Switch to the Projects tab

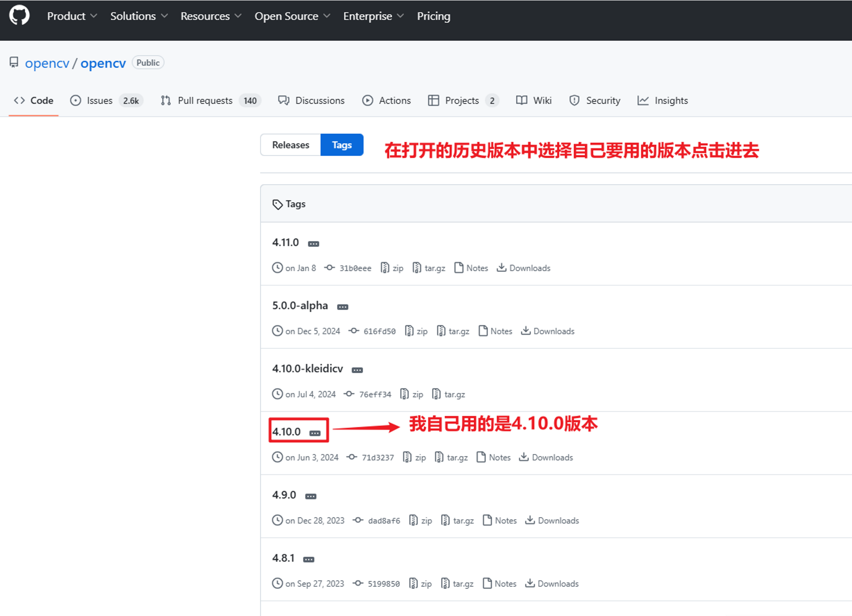[x=463, y=100]
